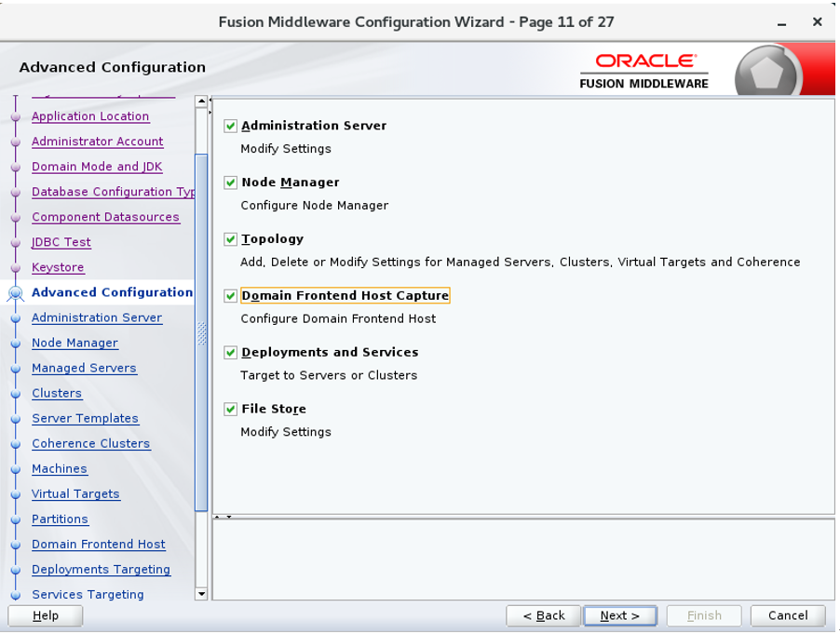
Task: Go to the Coherence Clusters step
Action: coord(91,443)
